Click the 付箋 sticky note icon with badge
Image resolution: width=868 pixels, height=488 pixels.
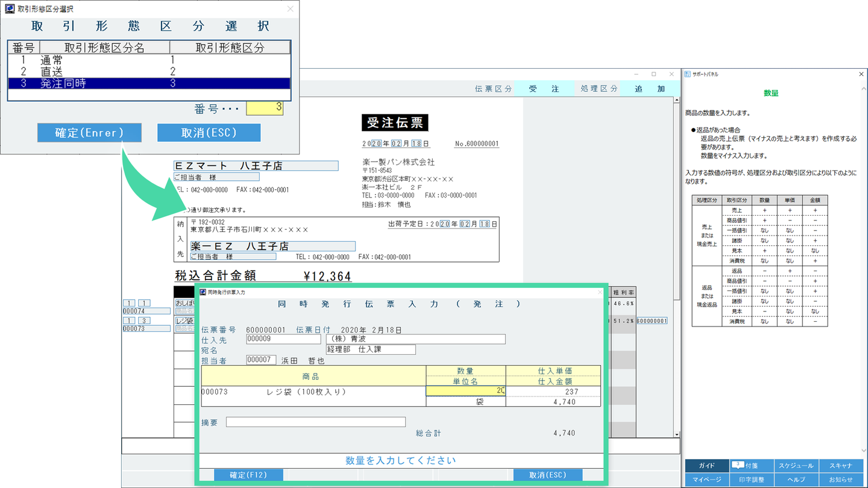pyautogui.click(x=738, y=465)
